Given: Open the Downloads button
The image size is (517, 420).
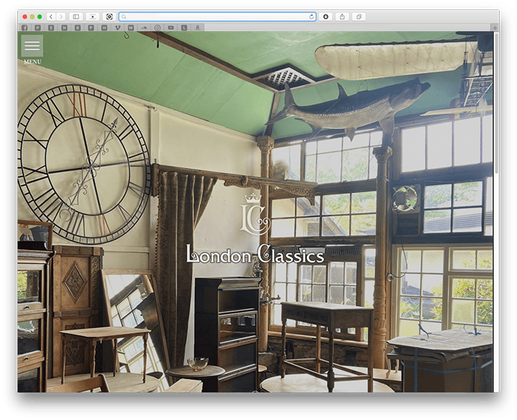Looking at the screenshot, I should pos(325,17).
